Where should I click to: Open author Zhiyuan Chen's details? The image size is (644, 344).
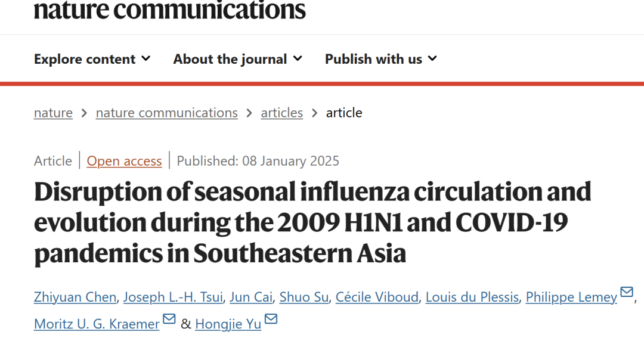75,297
